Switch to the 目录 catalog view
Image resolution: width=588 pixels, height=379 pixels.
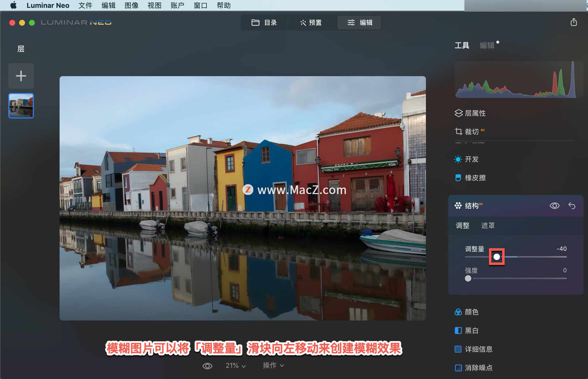pyautogui.click(x=264, y=23)
